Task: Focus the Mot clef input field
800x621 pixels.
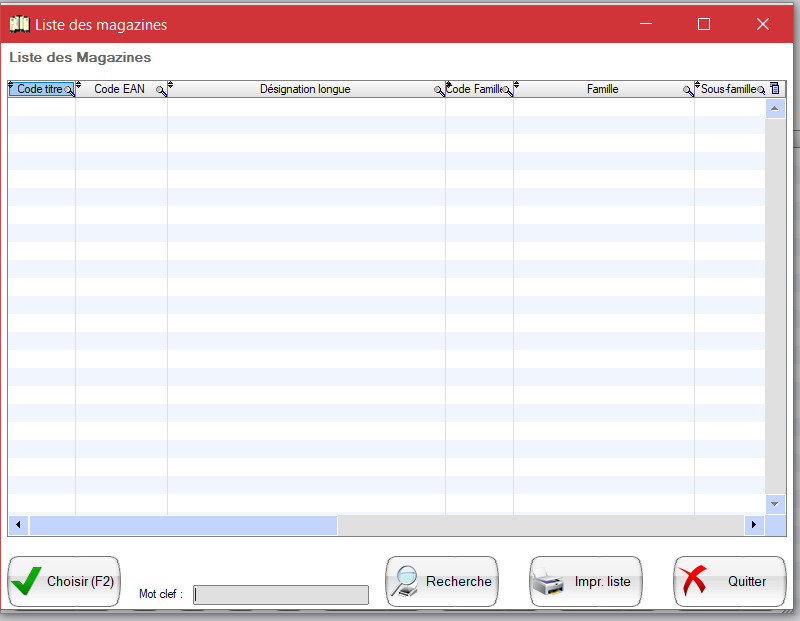Action: click(281, 595)
